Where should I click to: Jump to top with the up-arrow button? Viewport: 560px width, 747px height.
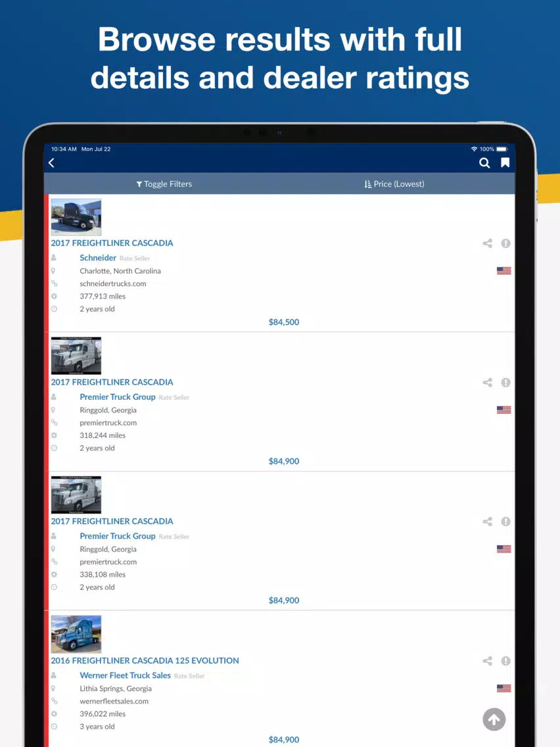pyautogui.click(x=494, y=719)
